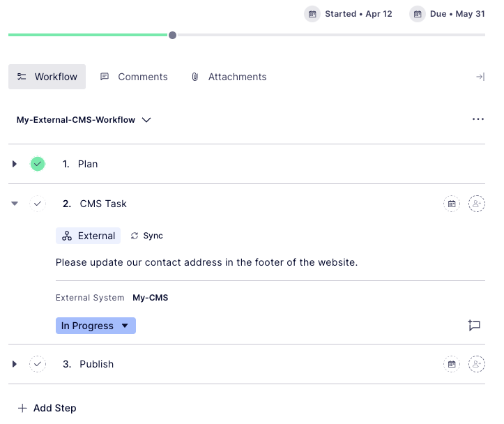Mark Publish step as complete

tap(38, 364)
